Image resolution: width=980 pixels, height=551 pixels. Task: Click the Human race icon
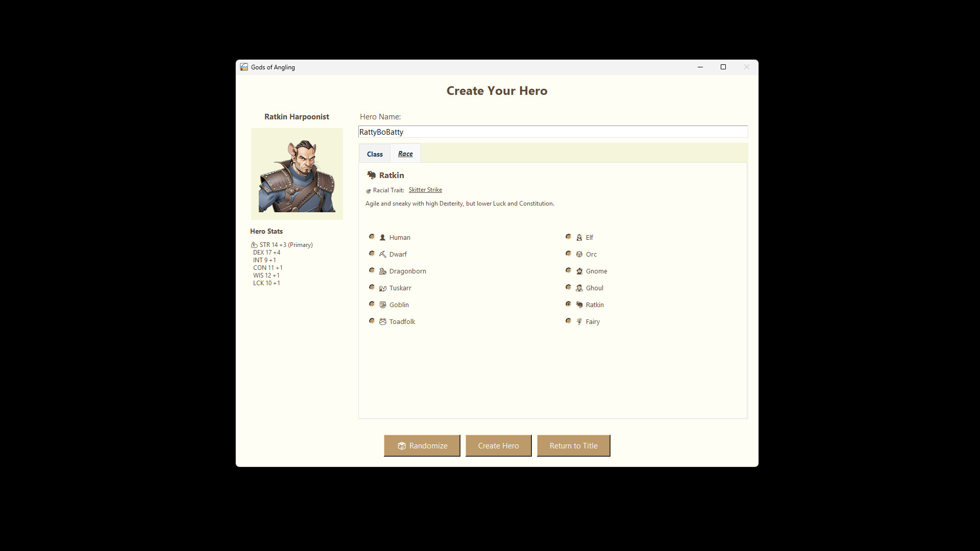382,237
